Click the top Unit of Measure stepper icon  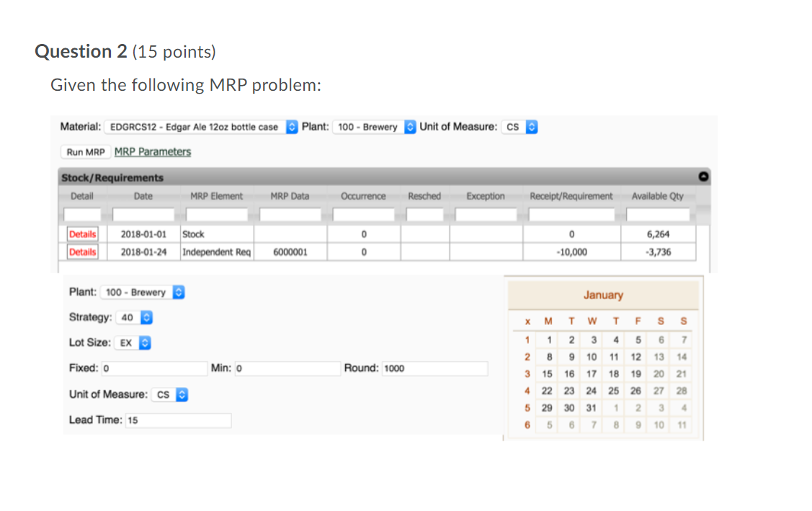(531, 126)
